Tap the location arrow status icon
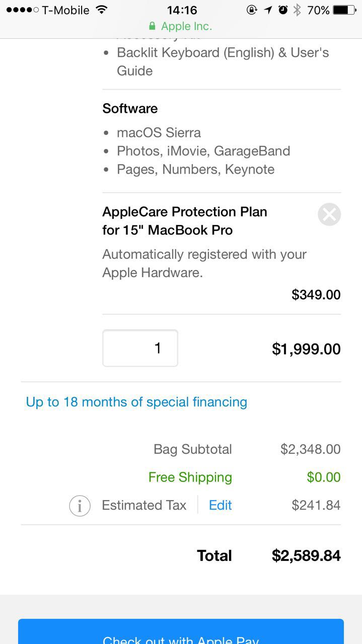Image resolution: width=362 pixels, height=644 pixels. [268, 10]
